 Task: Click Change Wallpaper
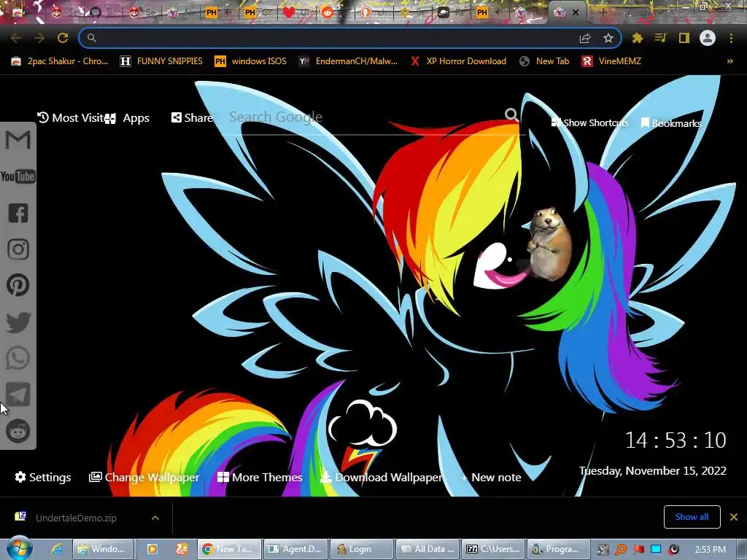pyautogui.click(x=144, y=477)
